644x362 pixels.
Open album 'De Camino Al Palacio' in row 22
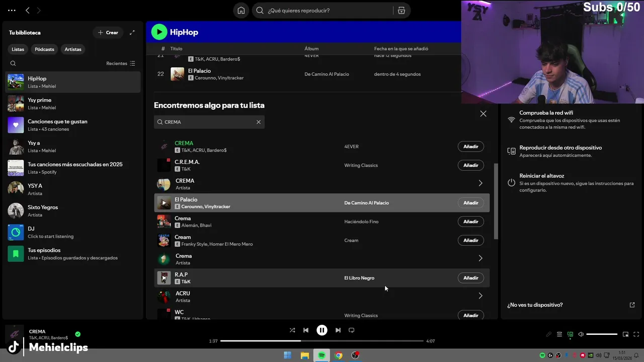point(327,74)
